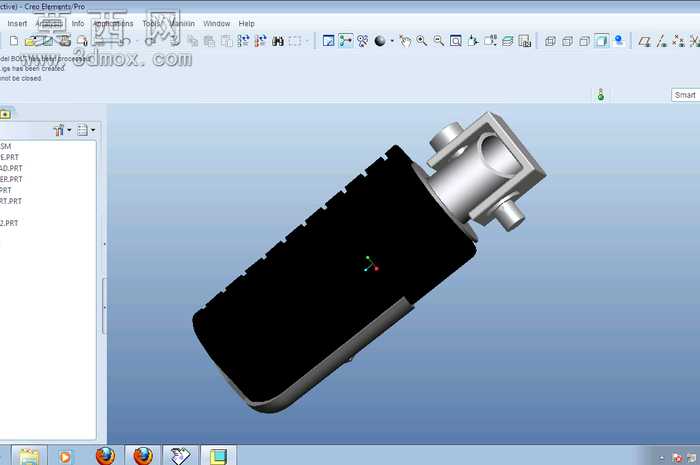Viewport: 700px width, 465px height.
Task: Open the first Firefox taskbar icon
Action: click(105, 456)
